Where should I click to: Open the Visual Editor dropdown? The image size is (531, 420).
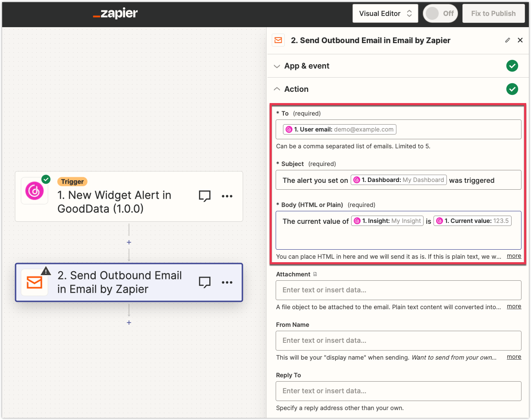(x=385, y=13)
